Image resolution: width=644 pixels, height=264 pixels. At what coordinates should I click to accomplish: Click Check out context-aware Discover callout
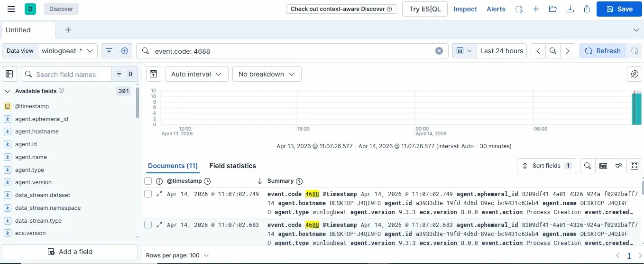tap(341, 9)
